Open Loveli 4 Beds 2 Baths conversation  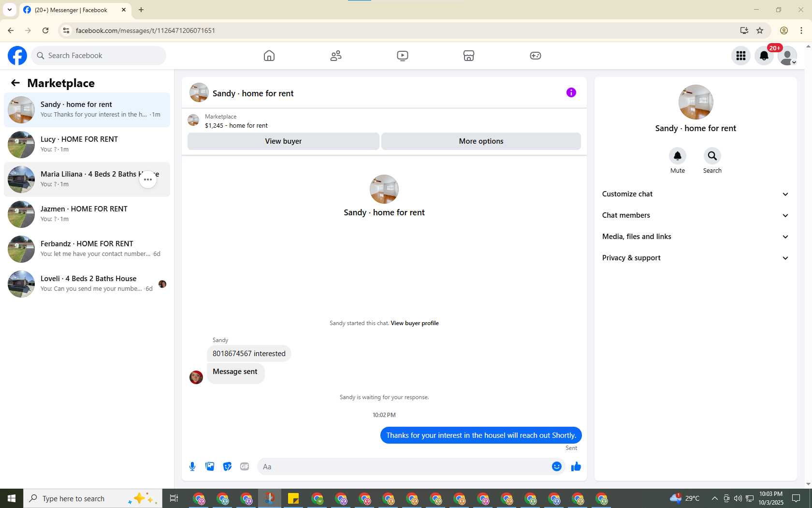pyautogui.click(x=87, y=284)
